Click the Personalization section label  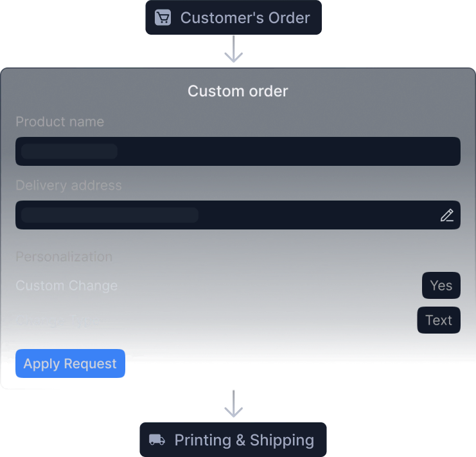(64, 257)
